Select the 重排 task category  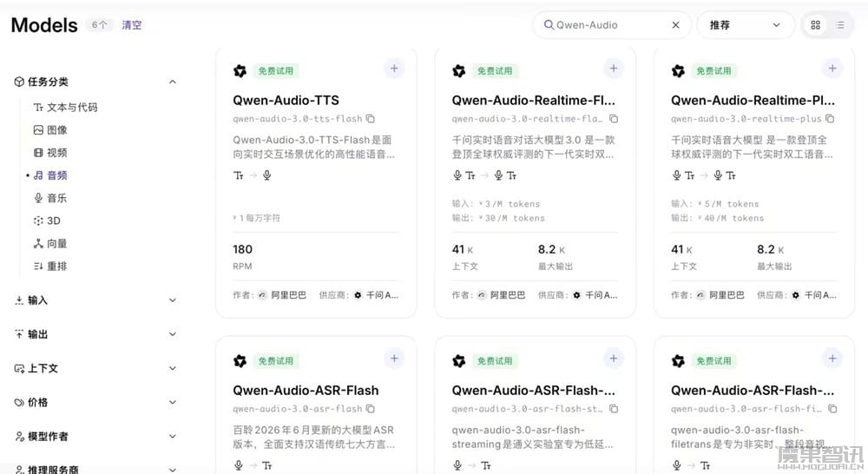(x=50, y=267)
